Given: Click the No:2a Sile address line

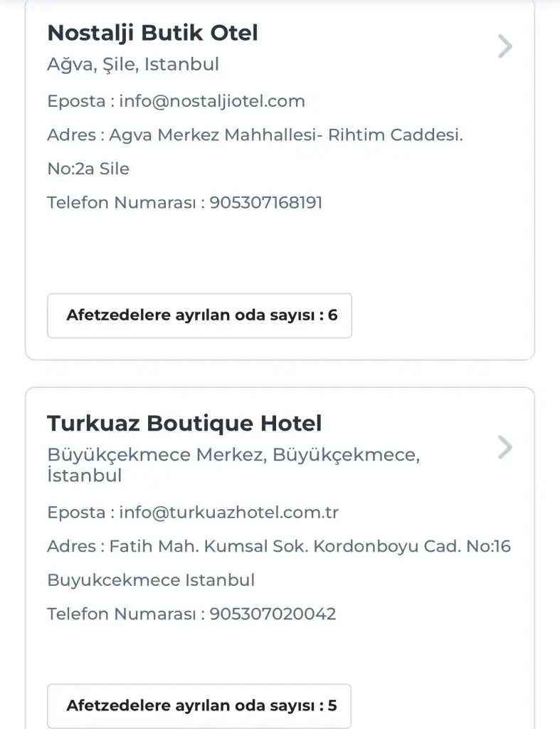Looking at the screenshot, I should point(88,169).
